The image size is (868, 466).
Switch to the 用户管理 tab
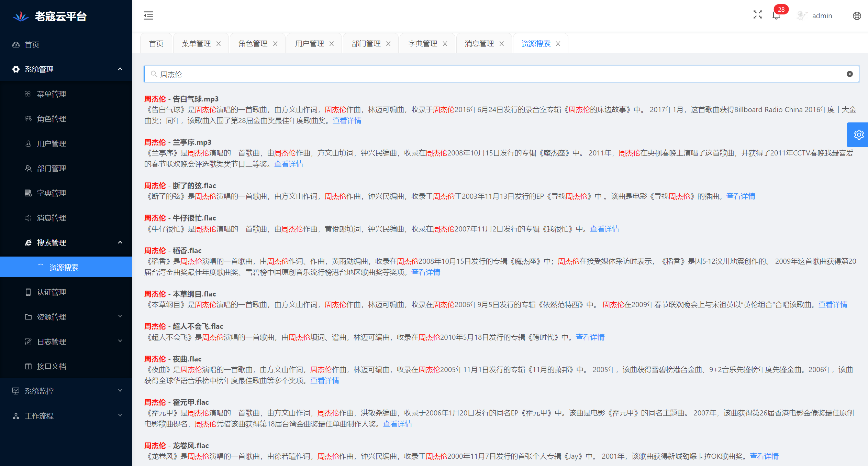(309, 44)
